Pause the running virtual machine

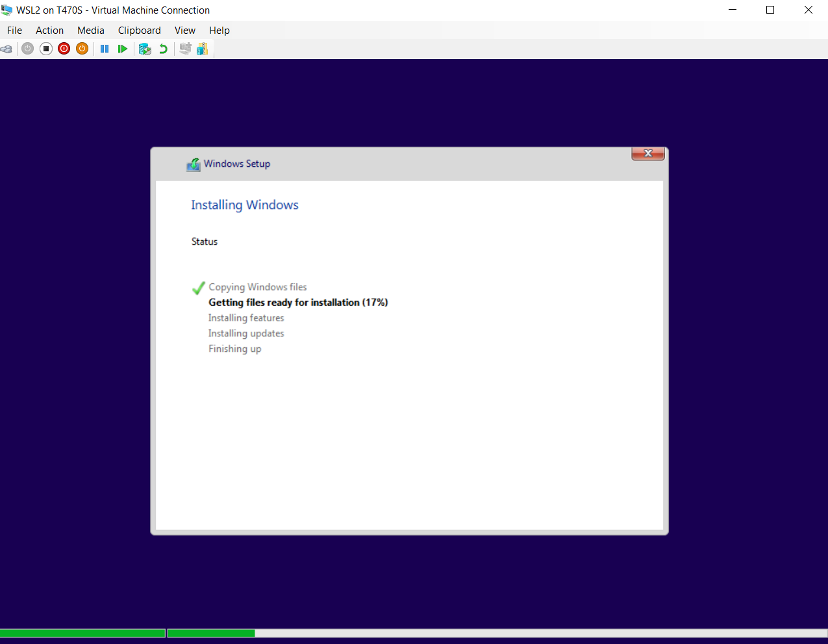105,48
